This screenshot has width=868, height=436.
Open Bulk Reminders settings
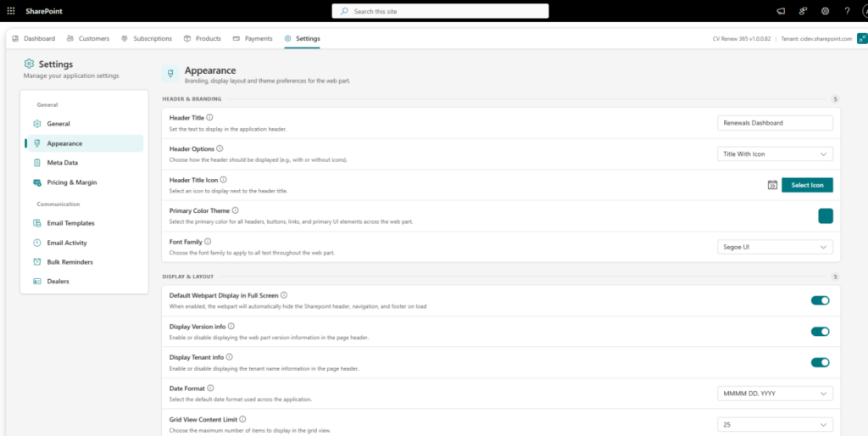(x=86, y=262)
